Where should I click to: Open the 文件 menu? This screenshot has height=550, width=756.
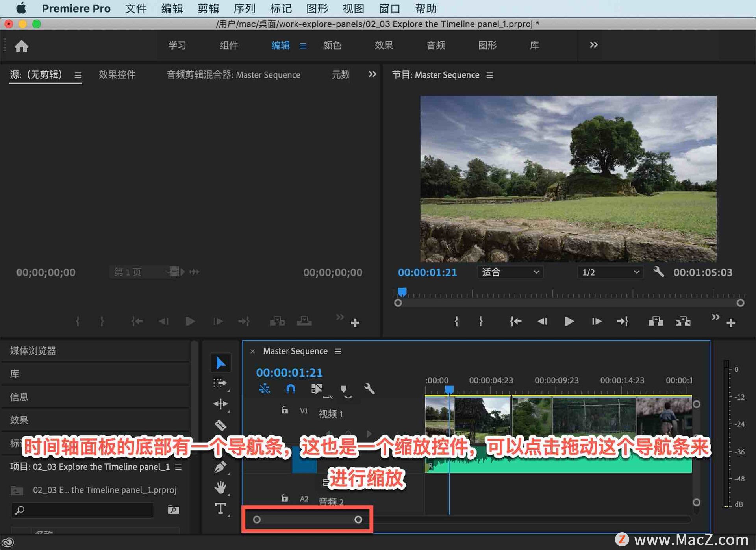pos(136,8)
